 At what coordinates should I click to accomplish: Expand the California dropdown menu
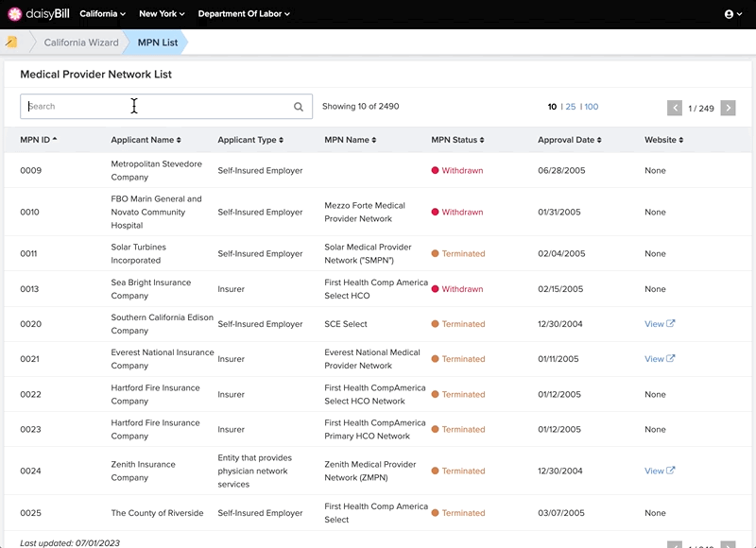(103, 14)
